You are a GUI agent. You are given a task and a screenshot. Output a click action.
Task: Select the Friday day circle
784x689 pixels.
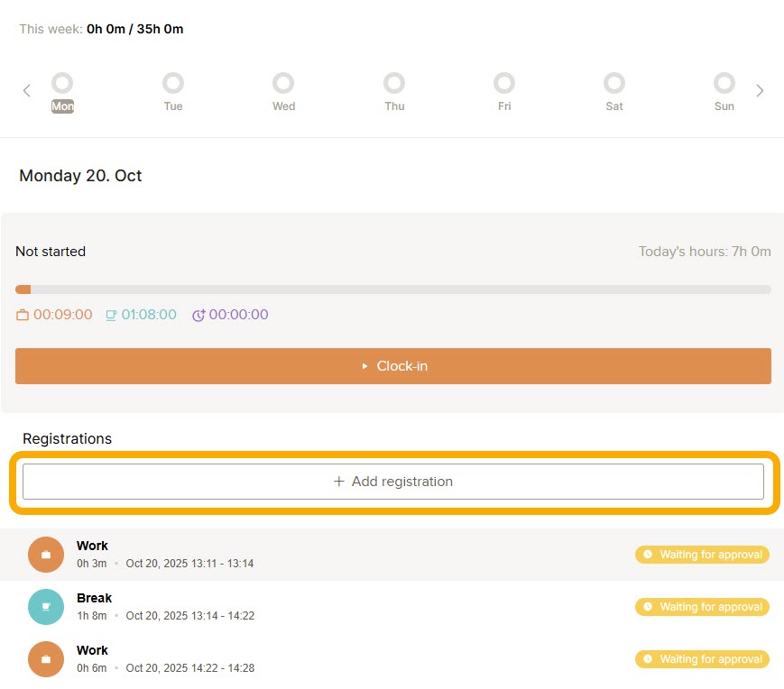click(504, 84)
